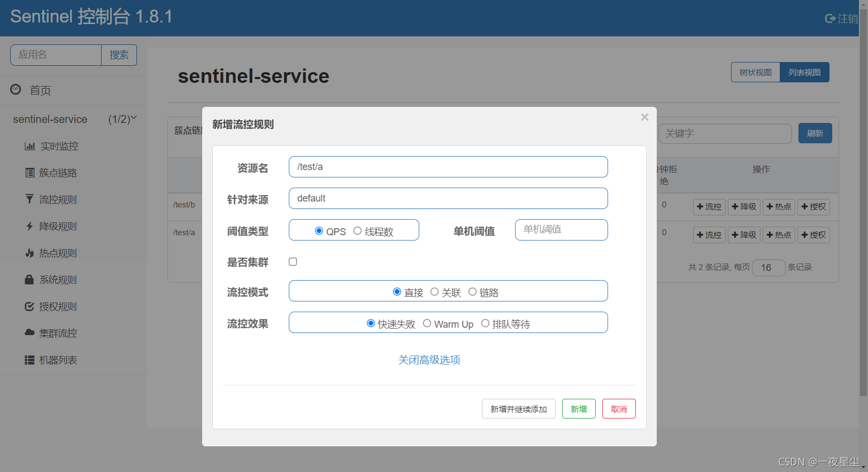Viewport: 868px width, 472px height.
Task: Switch to 树状视图 tab
Action: [755, 72]
